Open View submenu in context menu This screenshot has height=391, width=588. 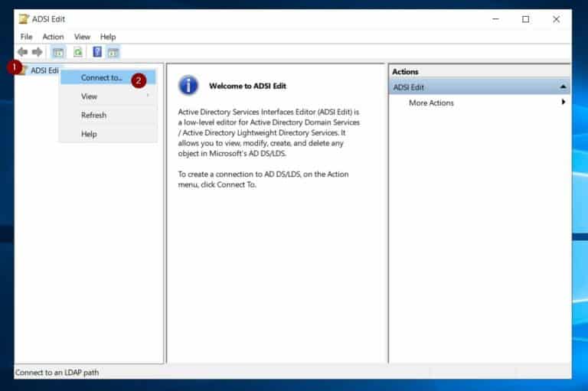tap(108, 96)
